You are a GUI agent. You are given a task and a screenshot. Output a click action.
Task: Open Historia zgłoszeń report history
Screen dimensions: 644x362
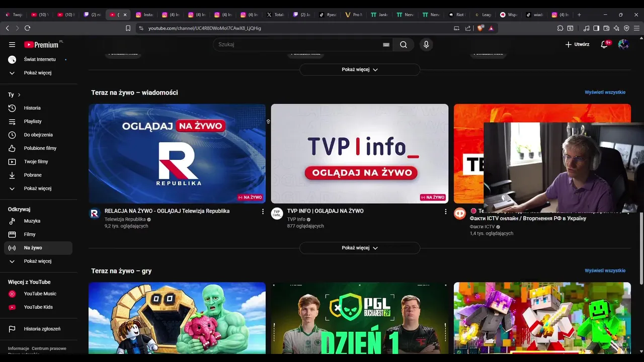click(38, 329)
